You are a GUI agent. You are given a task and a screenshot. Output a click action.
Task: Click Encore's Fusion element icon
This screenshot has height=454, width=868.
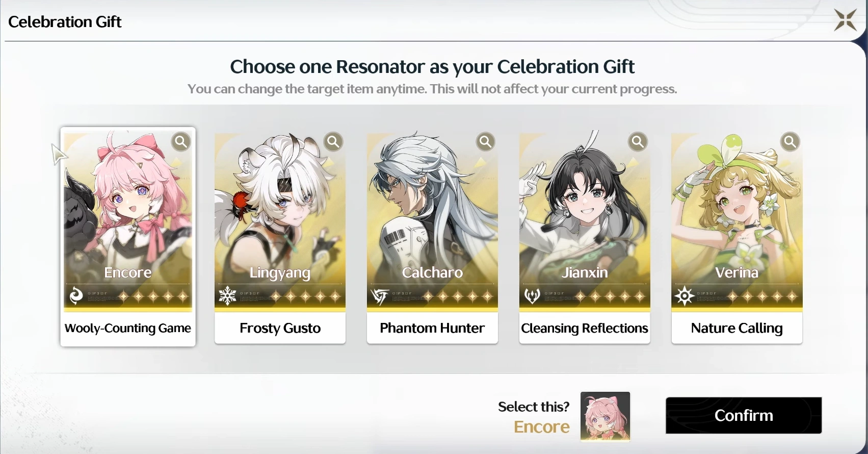[x=76, y=296]
